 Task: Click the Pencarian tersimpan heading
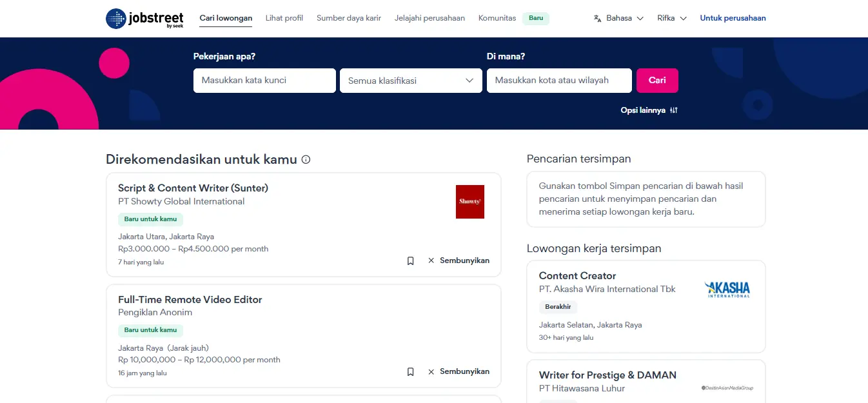point(578,159)
